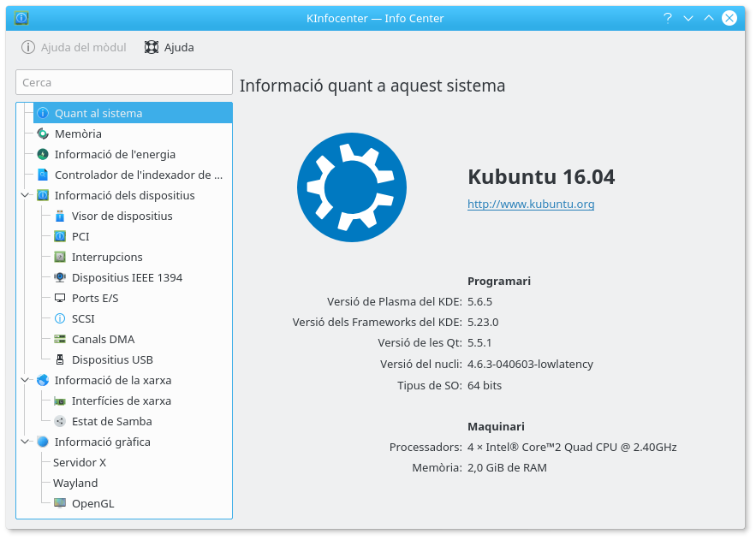Open the kubuntu.org website link
Viewport: 756px width, 540px height.
(x=530, y=204)
